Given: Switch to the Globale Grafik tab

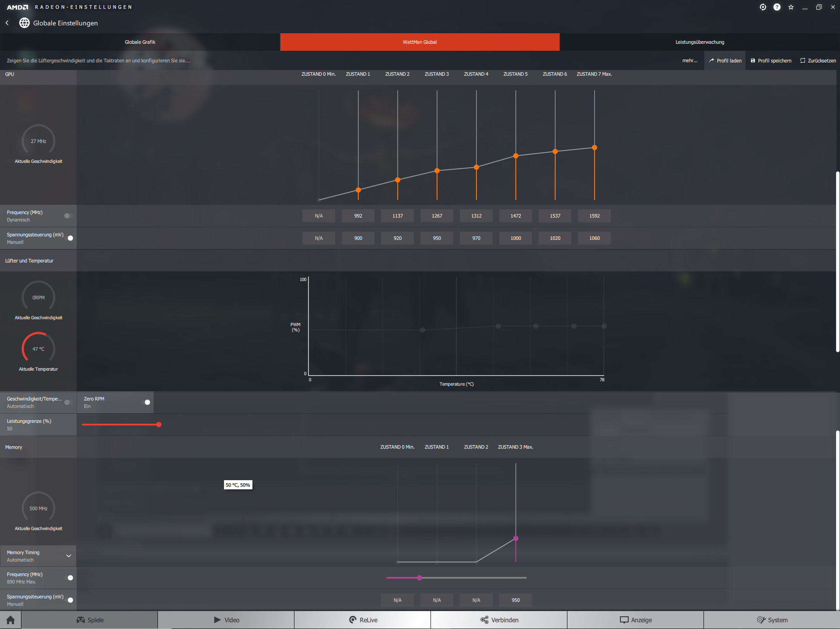Looking at the screenshot, I should [140, 42].
